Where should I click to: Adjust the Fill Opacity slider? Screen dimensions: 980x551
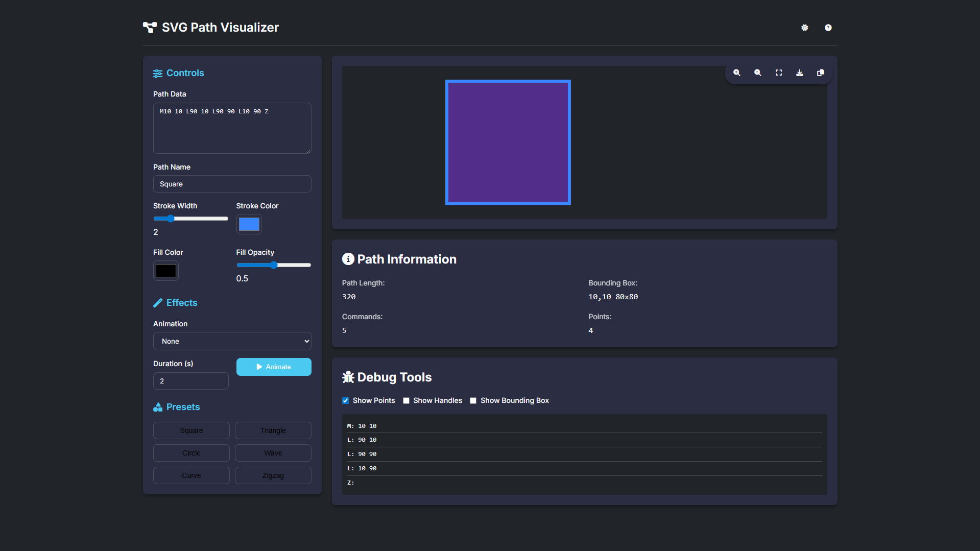pos(274,265)
